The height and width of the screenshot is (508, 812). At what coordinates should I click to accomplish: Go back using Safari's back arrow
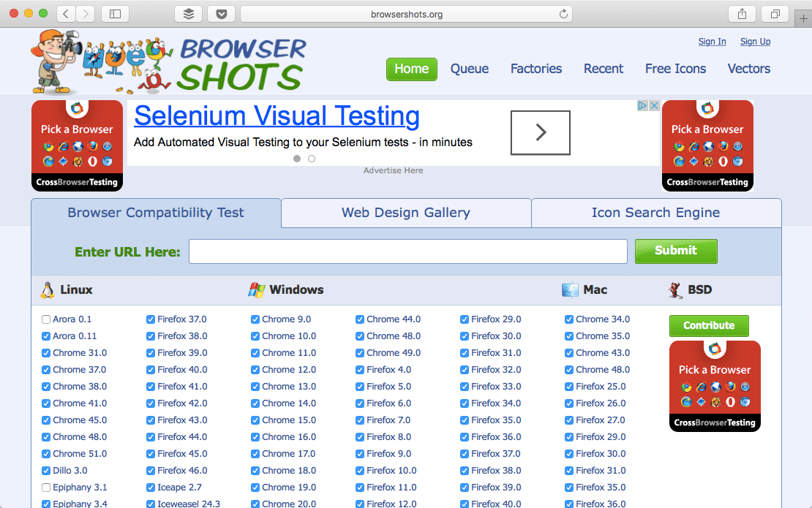(66, 14)
